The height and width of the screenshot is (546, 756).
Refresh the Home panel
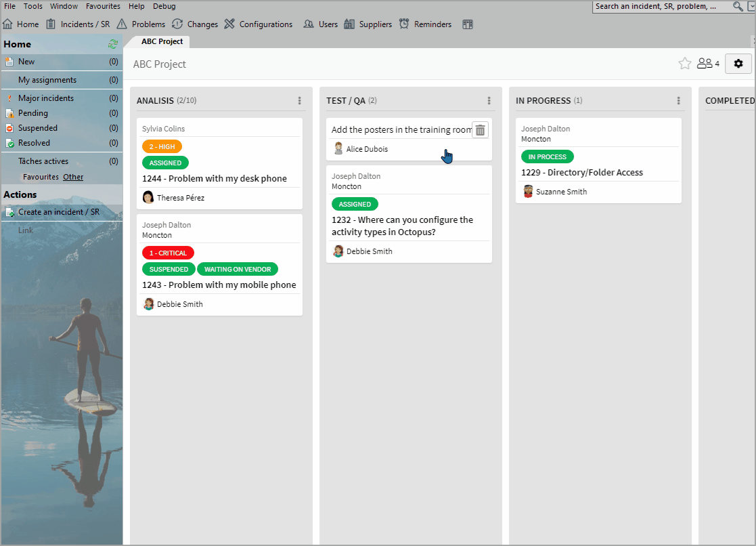pos(114,43)
